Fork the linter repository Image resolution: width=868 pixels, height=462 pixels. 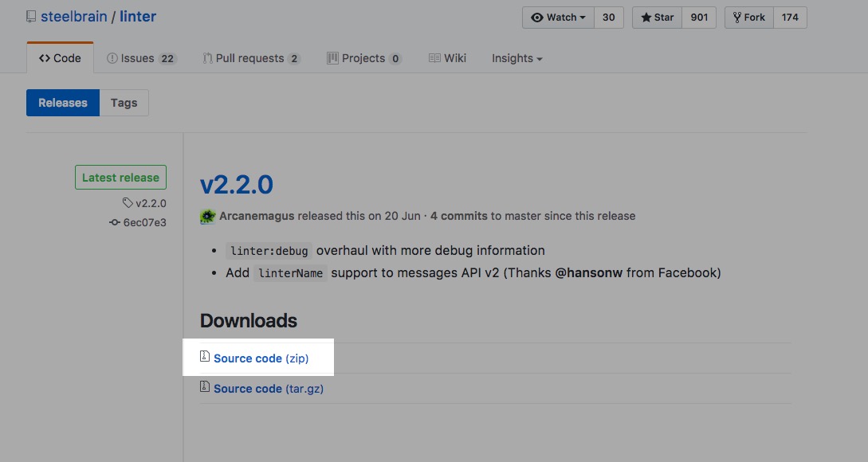point(748,18)
